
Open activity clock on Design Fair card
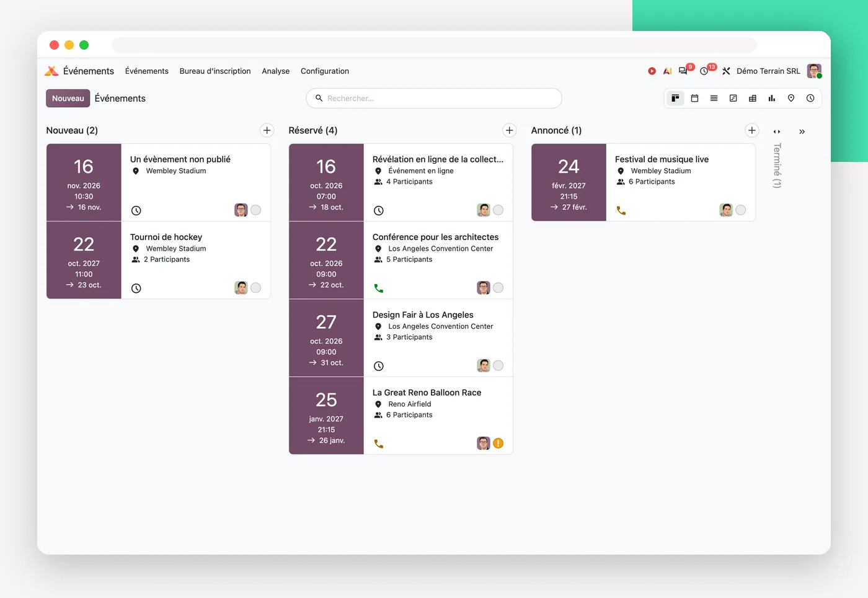379,366
